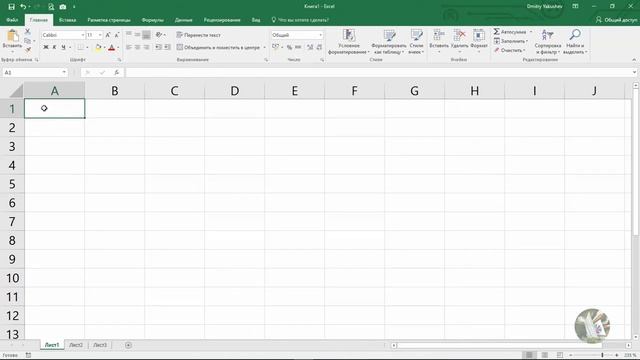
Task: Click the macro record icon in status bar
Action: (29, 355)
